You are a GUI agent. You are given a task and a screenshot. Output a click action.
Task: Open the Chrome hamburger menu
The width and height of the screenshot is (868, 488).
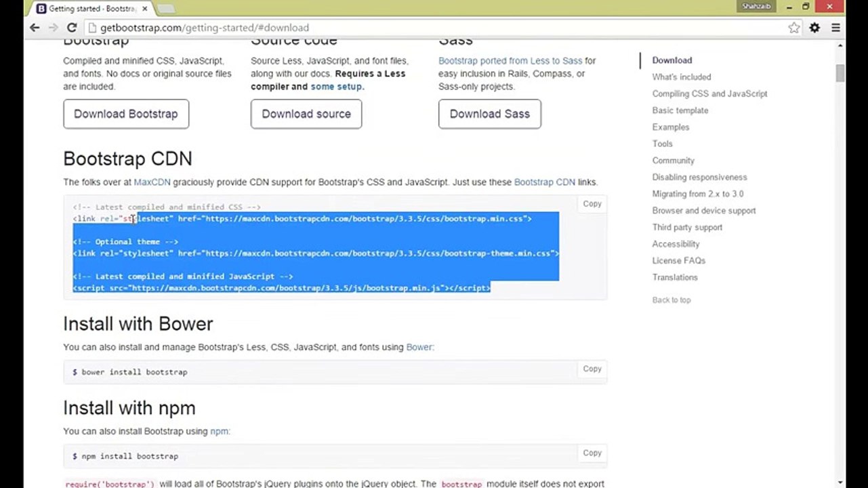[835, 28]
